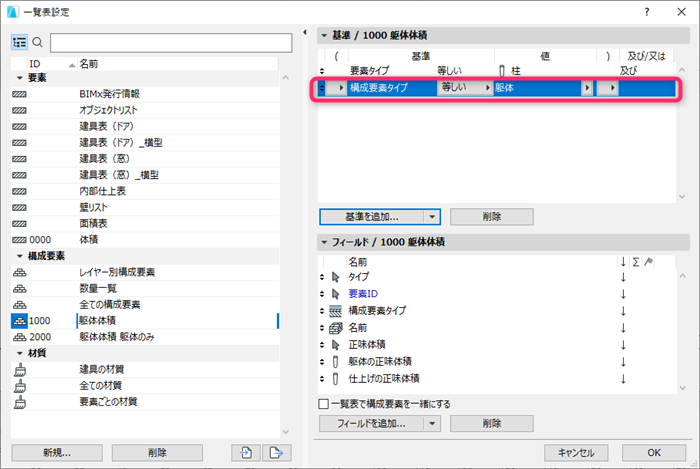Open closing-bracket dropdown in 構成要素タイプ row
This screenshot has height=469, width=700.
[x=608, y=87]
